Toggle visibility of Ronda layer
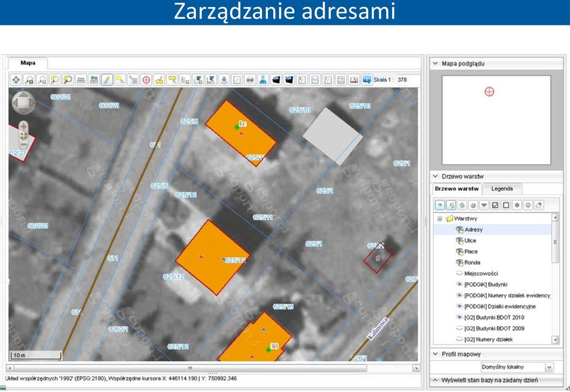 coord(460,263)
